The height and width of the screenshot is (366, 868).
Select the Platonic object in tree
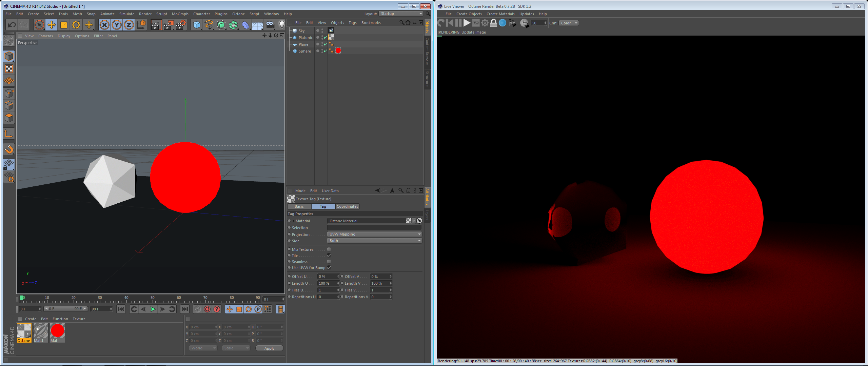[305, 38]
